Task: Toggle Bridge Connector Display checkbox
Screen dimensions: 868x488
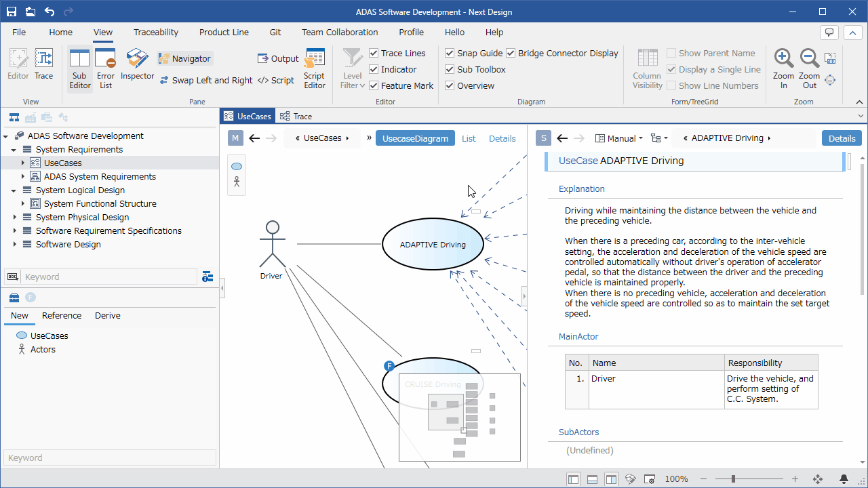Action: 511,53
